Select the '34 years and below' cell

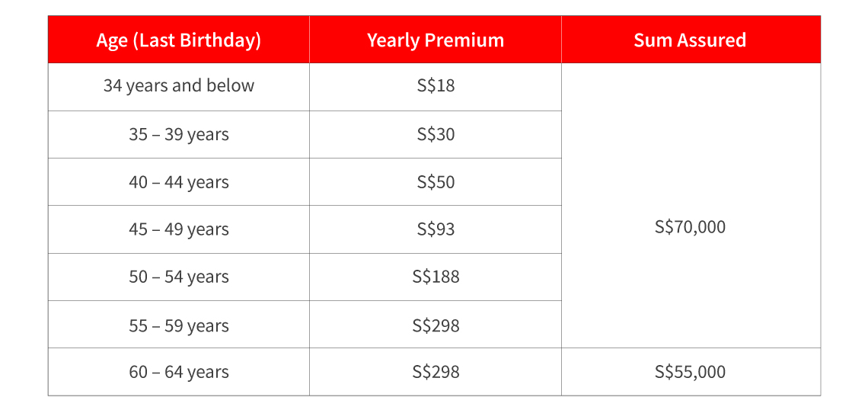coord(179,86)
